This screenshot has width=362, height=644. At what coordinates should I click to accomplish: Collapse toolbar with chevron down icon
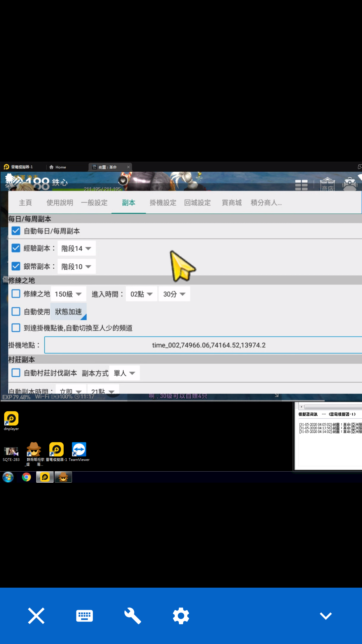[326, 616]
